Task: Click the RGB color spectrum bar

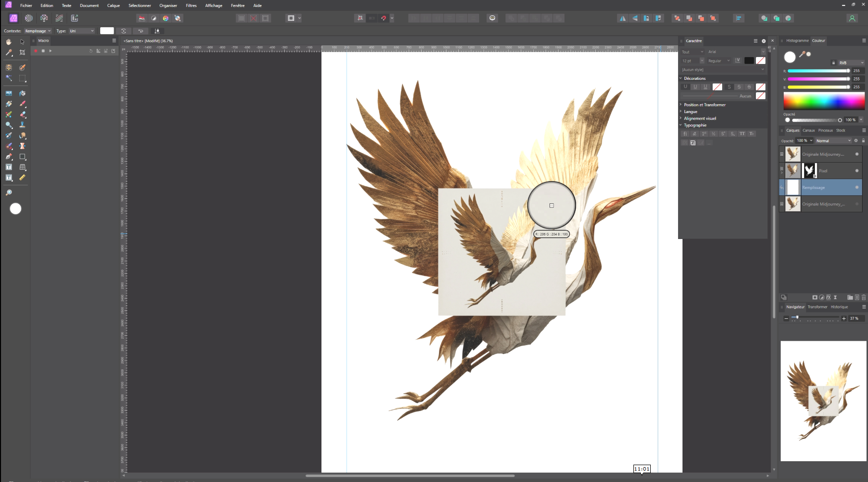Action: pyautogui.click(x=824, y=101)
